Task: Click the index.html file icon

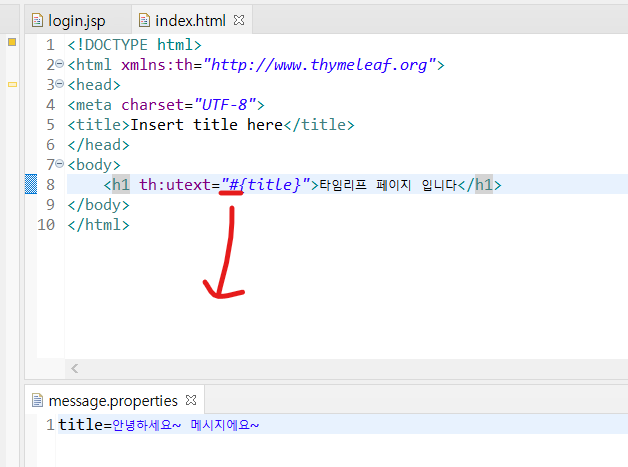Action: pyautogui.click(x=144, y=20)
